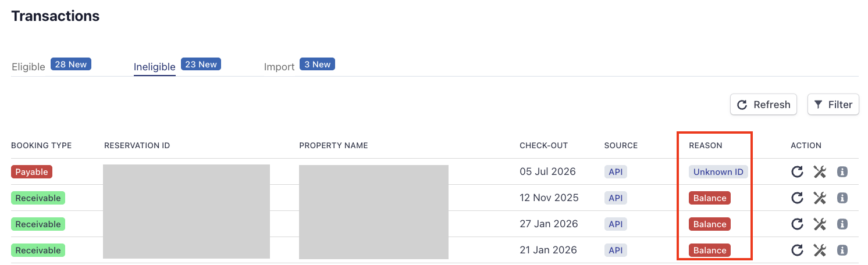868x265 pixels.
Task: Open tools icon for 05 Jul 2026 transaction
Action: tap(820, 172)
